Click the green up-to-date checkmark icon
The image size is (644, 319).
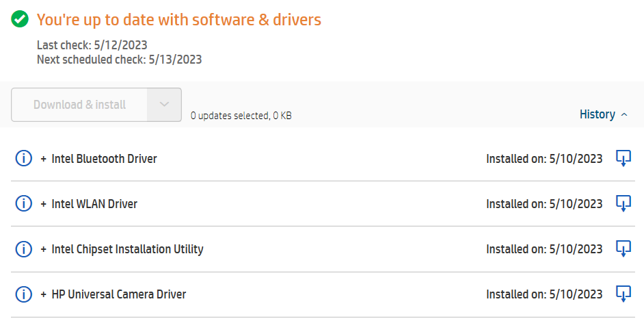[x=21, y=20]
